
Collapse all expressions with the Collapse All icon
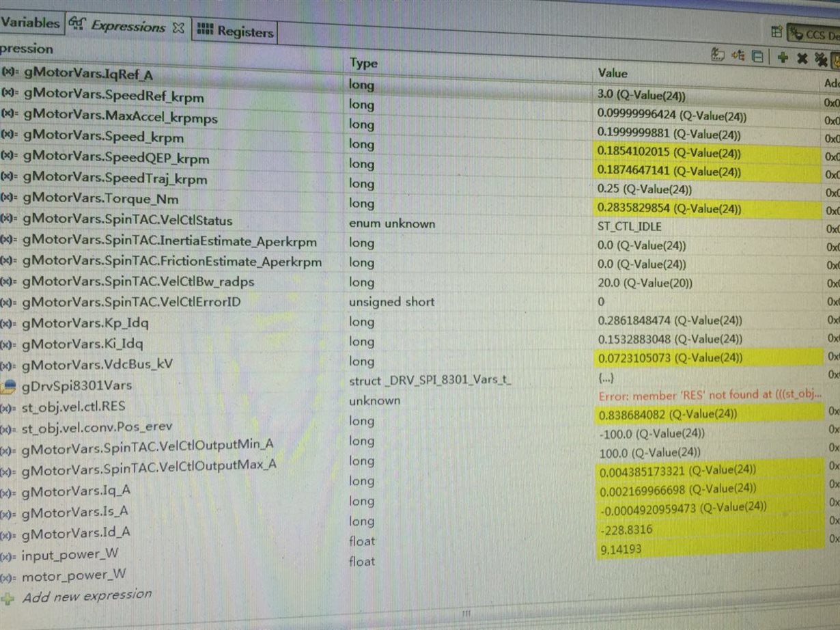tap(757, 57)
